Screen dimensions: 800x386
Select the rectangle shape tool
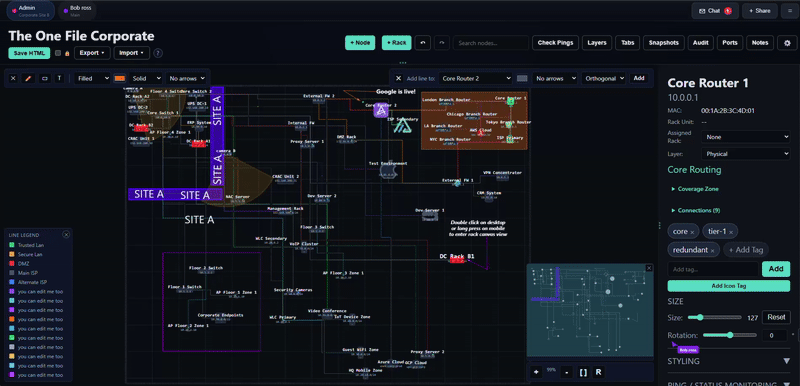click(44, 79)
